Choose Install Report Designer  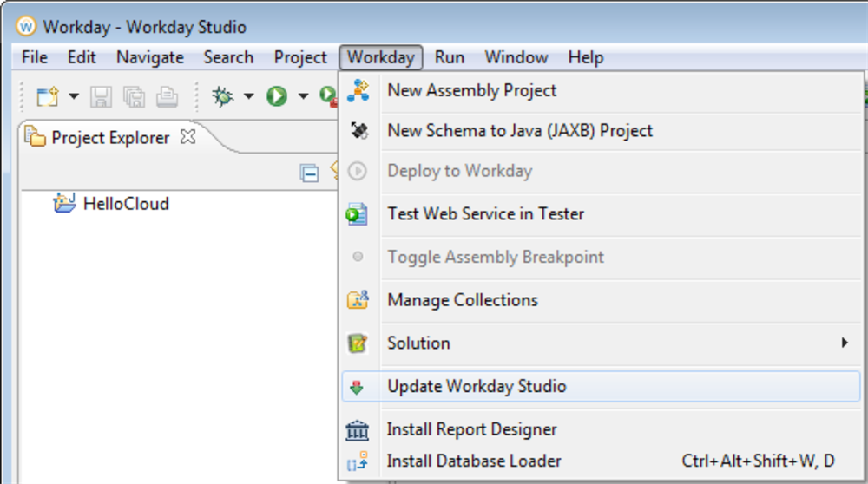[x=602, y=430]
